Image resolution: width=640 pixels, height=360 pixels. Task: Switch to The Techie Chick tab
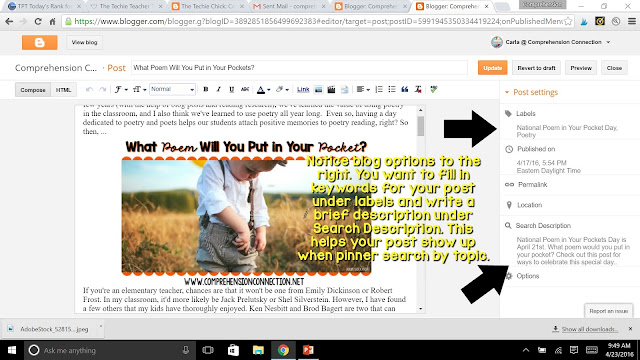207,7
